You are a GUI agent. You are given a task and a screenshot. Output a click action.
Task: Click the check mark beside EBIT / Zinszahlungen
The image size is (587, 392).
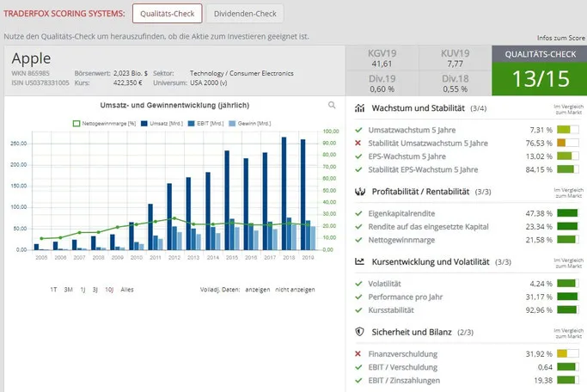(358, 380)
